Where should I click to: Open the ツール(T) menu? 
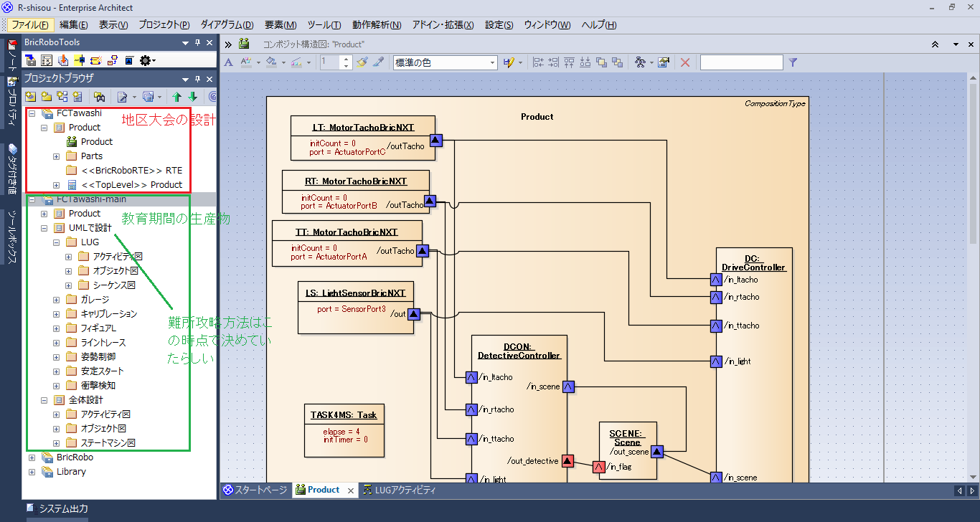tap(324, 25)
